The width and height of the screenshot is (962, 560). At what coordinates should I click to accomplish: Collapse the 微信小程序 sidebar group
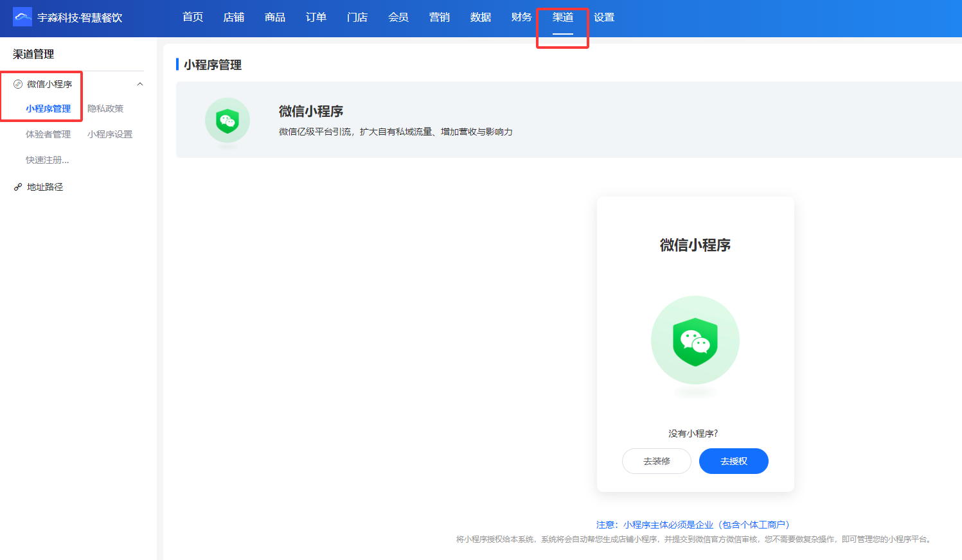point(140,84)
